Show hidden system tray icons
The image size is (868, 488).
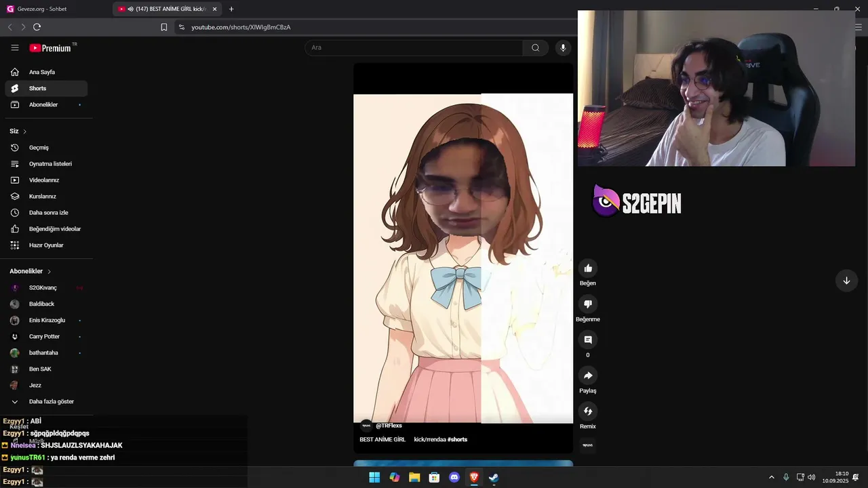[771, 477]
